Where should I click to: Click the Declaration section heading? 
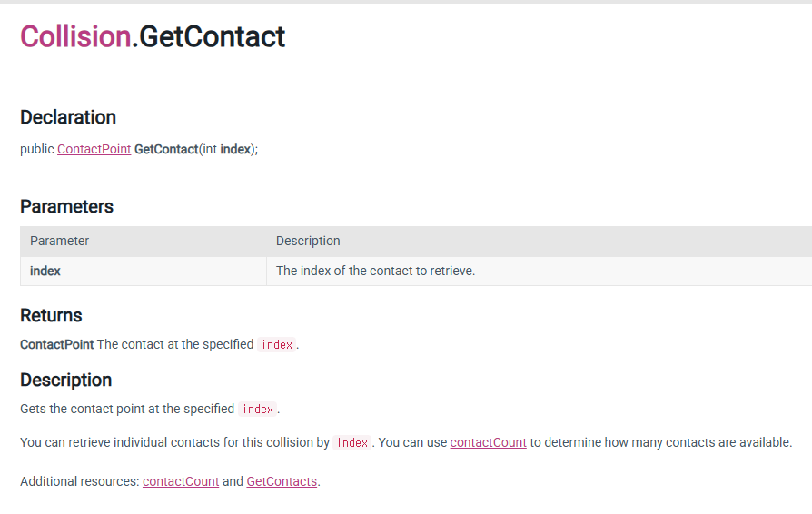[x=68, y=117]
